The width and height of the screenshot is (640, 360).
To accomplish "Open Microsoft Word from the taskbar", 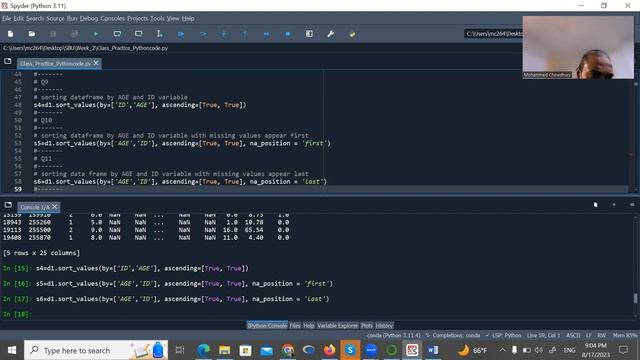I will coord(433,350).
